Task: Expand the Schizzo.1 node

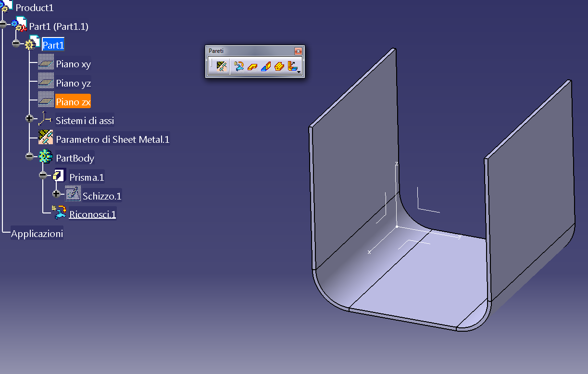Action: pyautogui.click(x=57, y=194)
